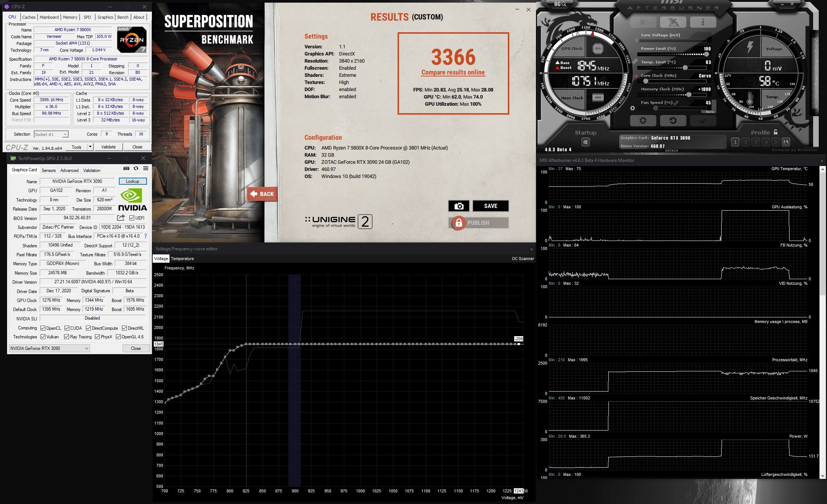This screenshot has width=827, height=504.
Task: Refresh GPU-Z with the refresh icon
Action: point(136,169)
